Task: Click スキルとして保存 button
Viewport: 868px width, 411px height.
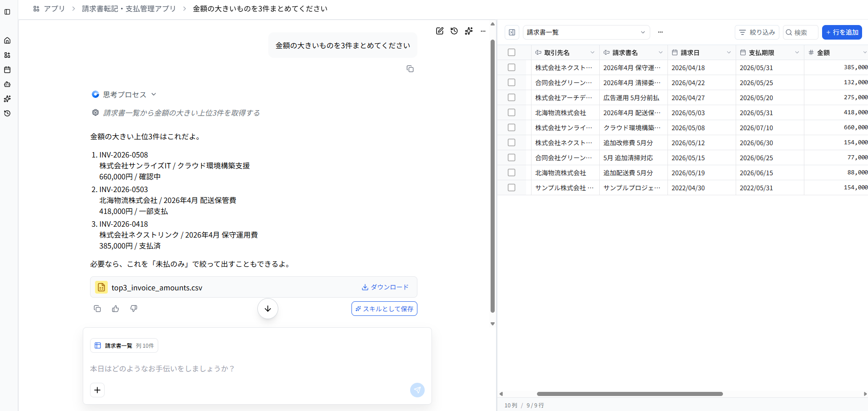Action: pyautogui.click(x=384, y=309)
